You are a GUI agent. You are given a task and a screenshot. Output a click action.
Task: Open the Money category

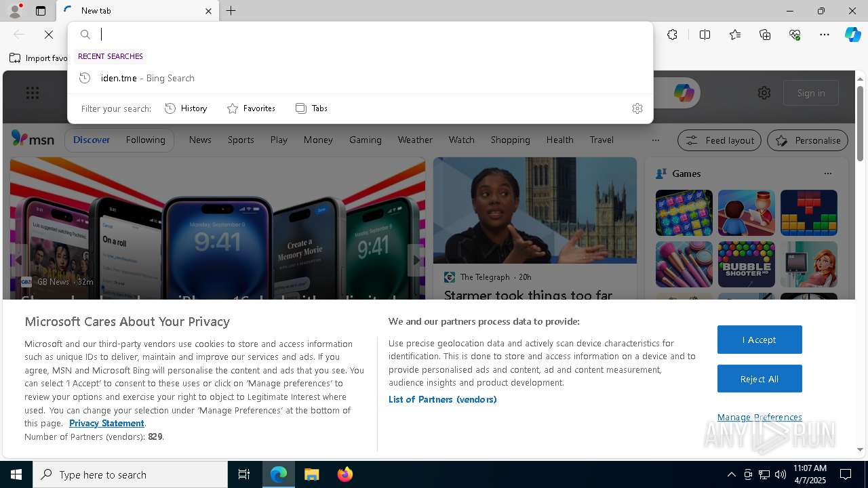coord(318,140)
